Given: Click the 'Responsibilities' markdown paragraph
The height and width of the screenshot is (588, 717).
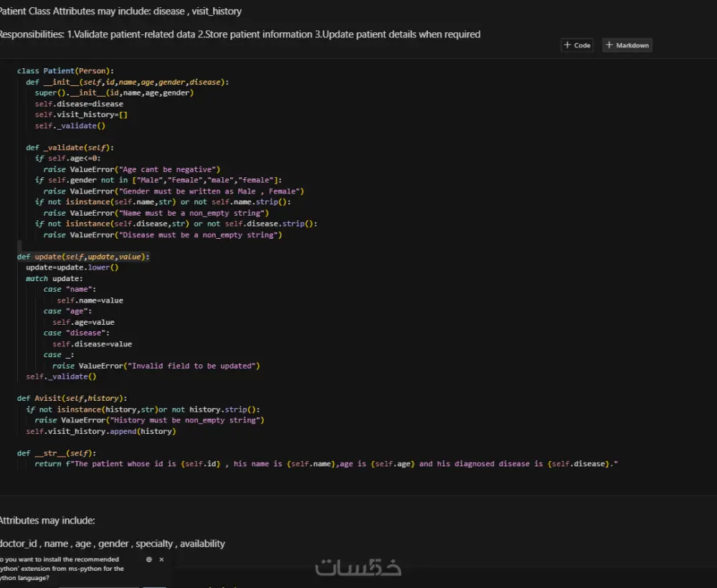Looking at the screenshot, I should coord(240,34).
